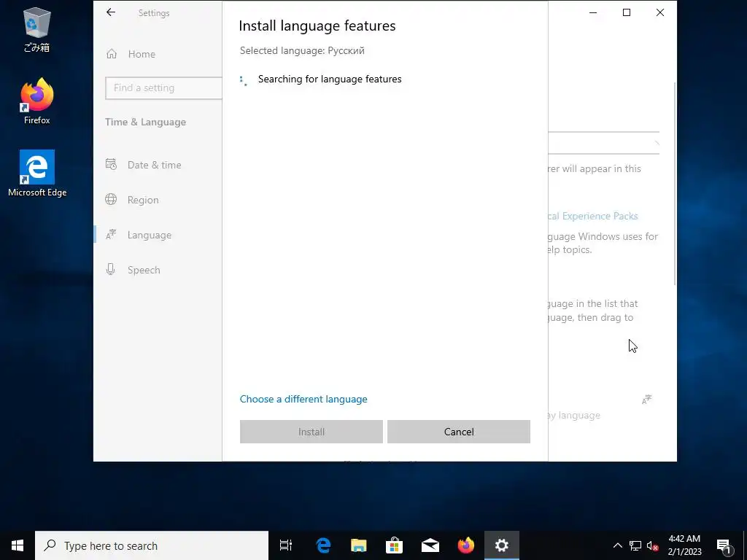Select the Home house icon
The image size is (747, 560).
(112, 54)
